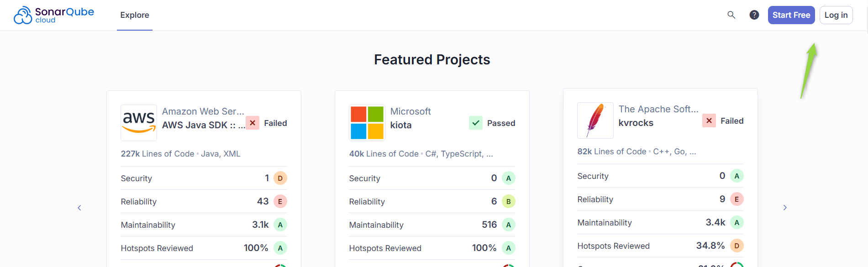Viewport: 868px width, 267px height.
Task: Open the search magnifier icon
Action: click(731, 15)
